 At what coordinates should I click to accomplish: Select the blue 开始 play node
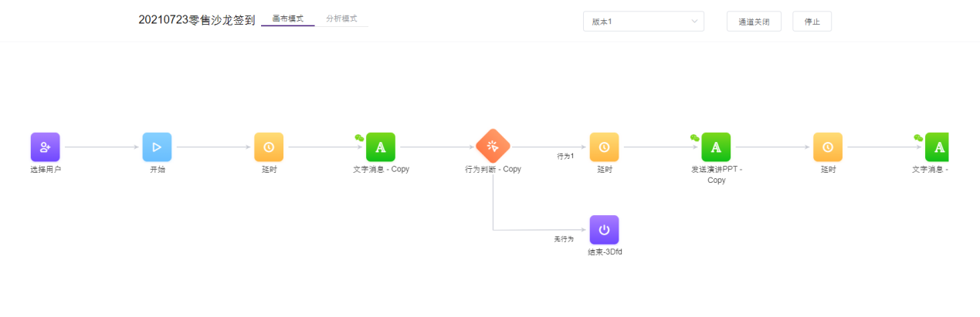click(x=157, y=147)
